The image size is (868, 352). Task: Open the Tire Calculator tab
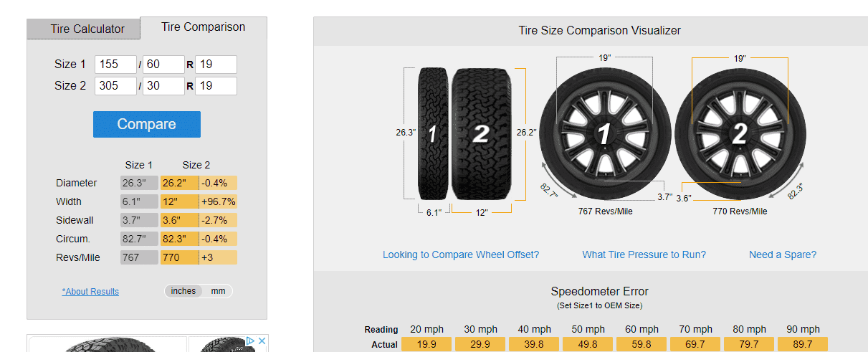pyautogui.click(x=87, y=29)
